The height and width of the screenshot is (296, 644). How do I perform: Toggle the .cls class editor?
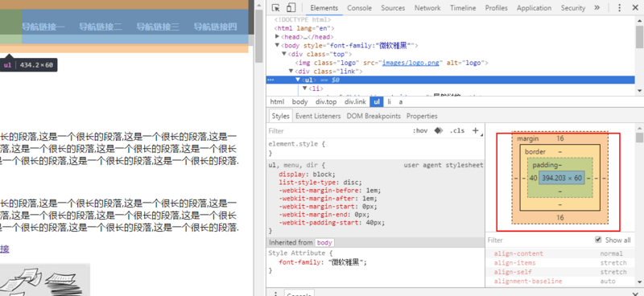point(456,130)
